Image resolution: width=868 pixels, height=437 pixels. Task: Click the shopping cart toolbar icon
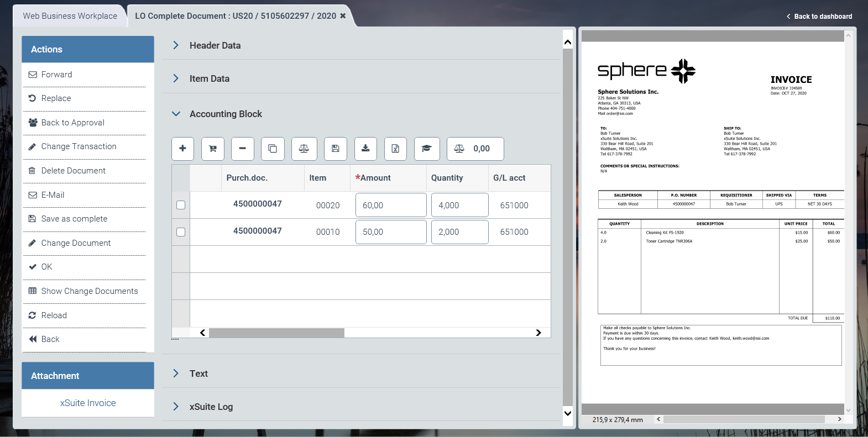pyautogui.click(x=213, y=149)
